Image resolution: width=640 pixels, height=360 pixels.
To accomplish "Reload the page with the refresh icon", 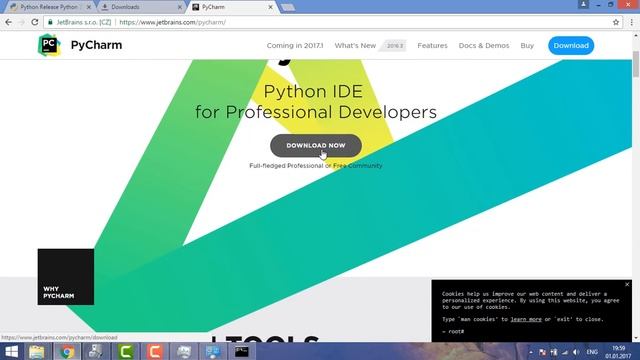I will click(35, 22).
